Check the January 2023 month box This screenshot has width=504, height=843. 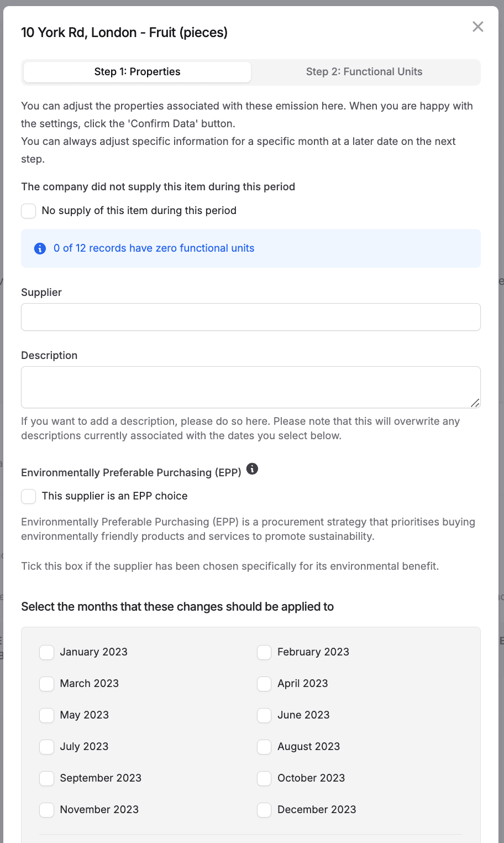coord(47,652)
